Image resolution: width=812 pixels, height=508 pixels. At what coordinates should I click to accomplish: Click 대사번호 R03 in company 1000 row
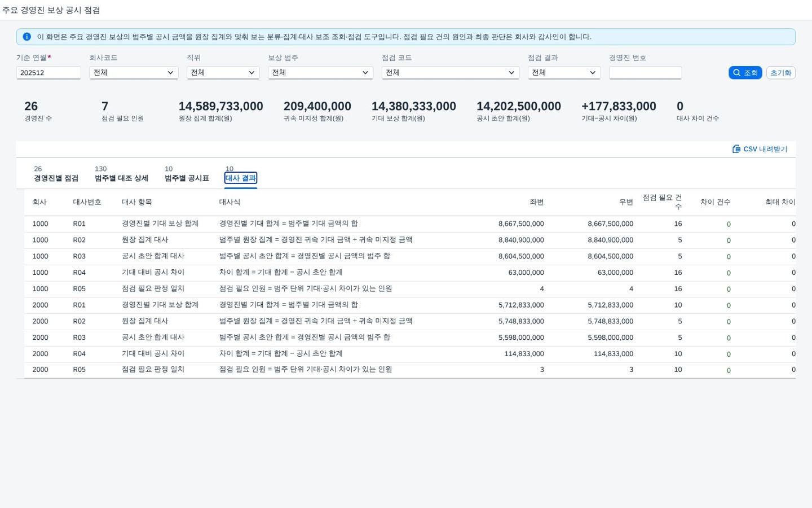tap(79, 256)
